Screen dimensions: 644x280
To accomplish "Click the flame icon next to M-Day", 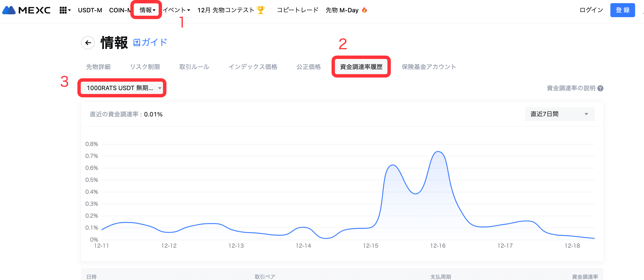I will coord(364,10).
